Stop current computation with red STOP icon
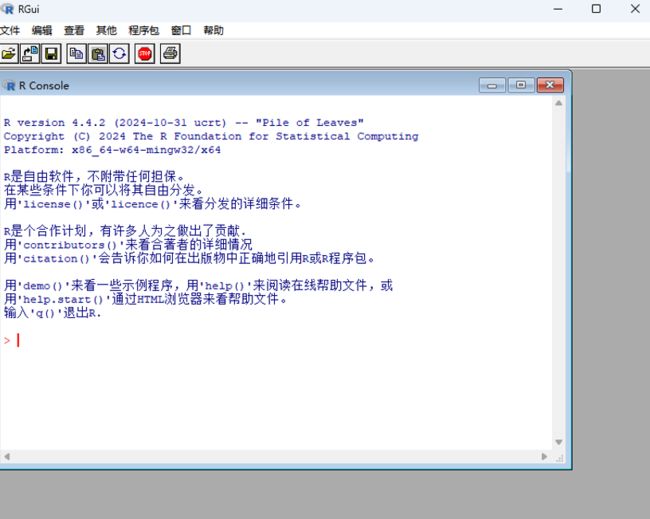The width and height of the screenshot is (650, 519). click(145, 54)
